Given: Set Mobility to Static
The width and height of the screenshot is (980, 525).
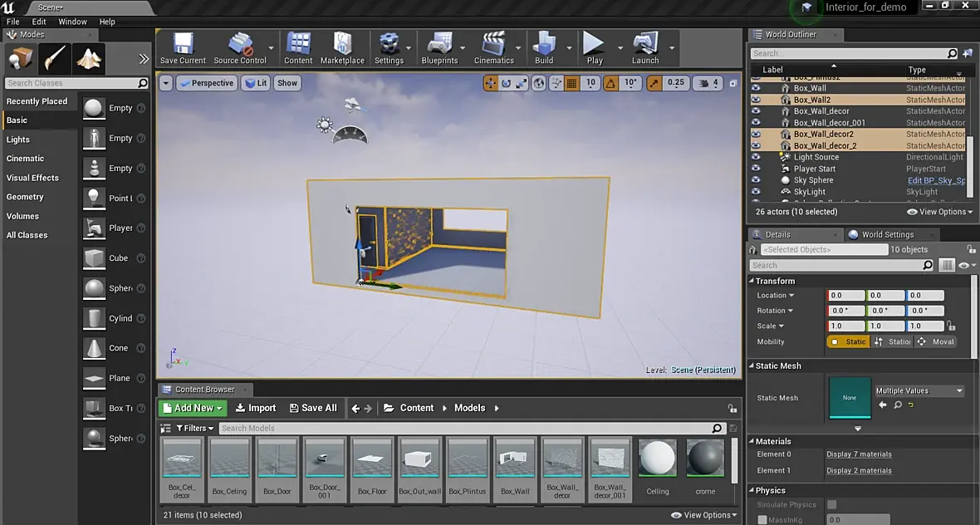Looking at the screenshot, I should [x=848, y=341].
